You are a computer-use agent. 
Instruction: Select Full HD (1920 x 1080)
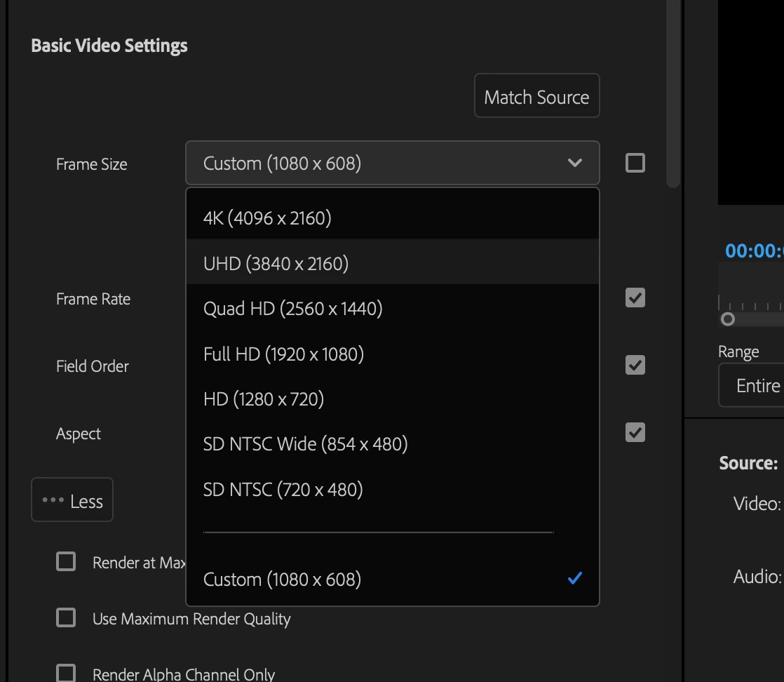click(x=393, y=354)
